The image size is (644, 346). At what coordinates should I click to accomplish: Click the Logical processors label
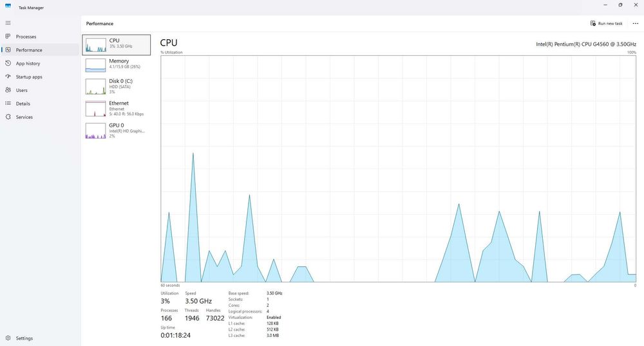coord(245,311)
